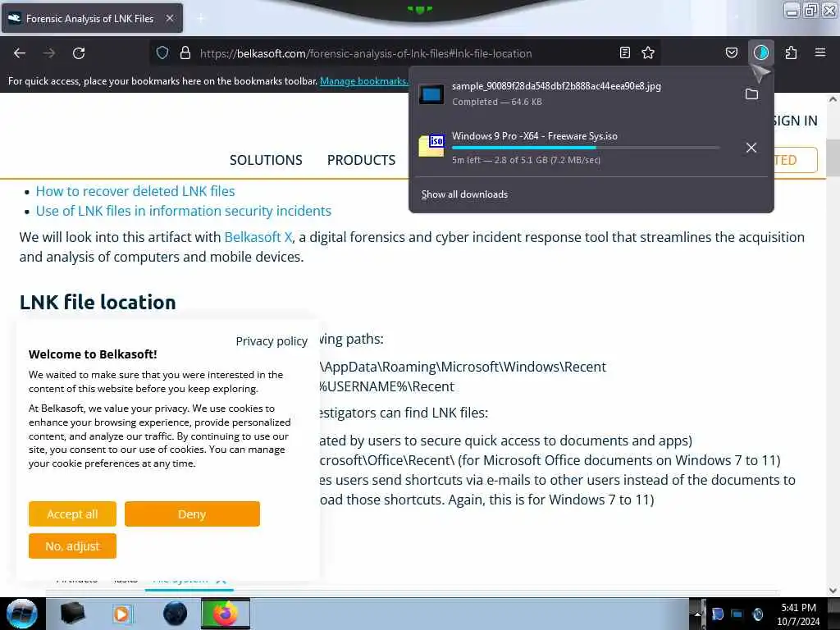Viewport: 840px width, 630px height.
Task: Go back to previous page
Action: tap(20, 53)
